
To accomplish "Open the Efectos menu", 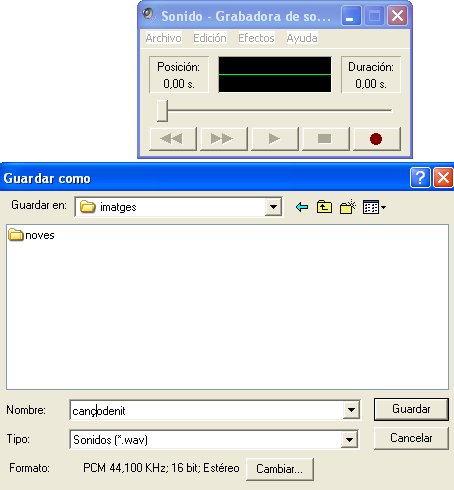I will pyautogui.click(x=256, y=38).
